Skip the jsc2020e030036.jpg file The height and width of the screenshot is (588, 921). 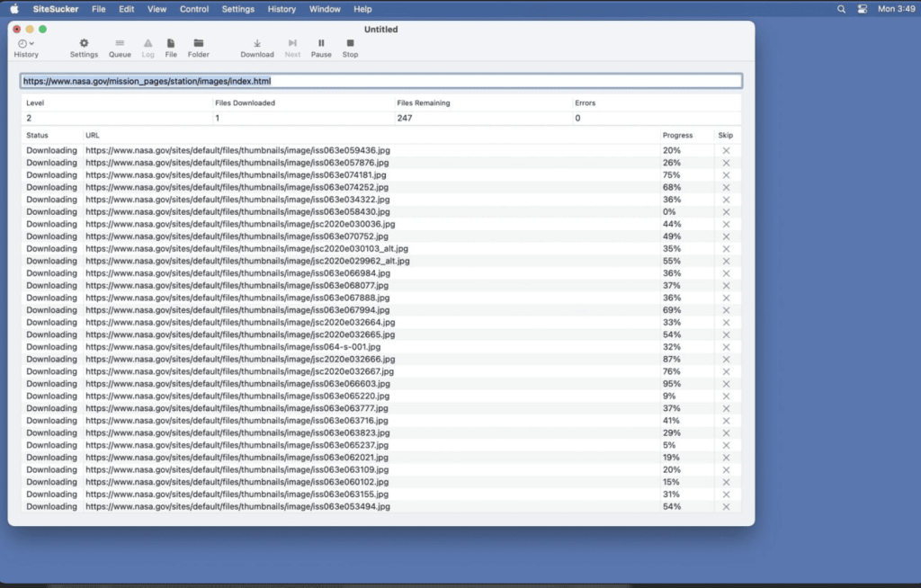point(725,224)
